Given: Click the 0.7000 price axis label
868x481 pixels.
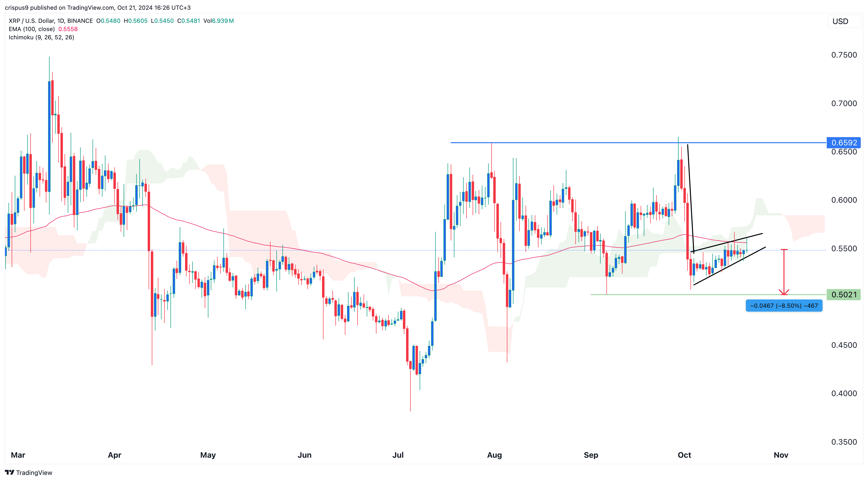Looking at the screenshot, I should pyautogui.click(x=844, y=103).
